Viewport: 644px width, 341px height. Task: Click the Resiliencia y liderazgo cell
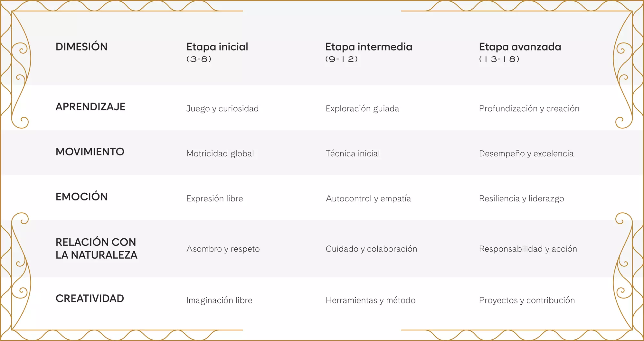point(521,199)
